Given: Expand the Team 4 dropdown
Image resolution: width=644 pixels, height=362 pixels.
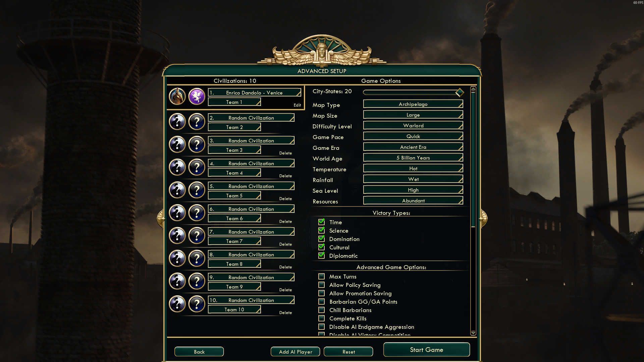Looking at the screenshot, I should coord(234,173).
